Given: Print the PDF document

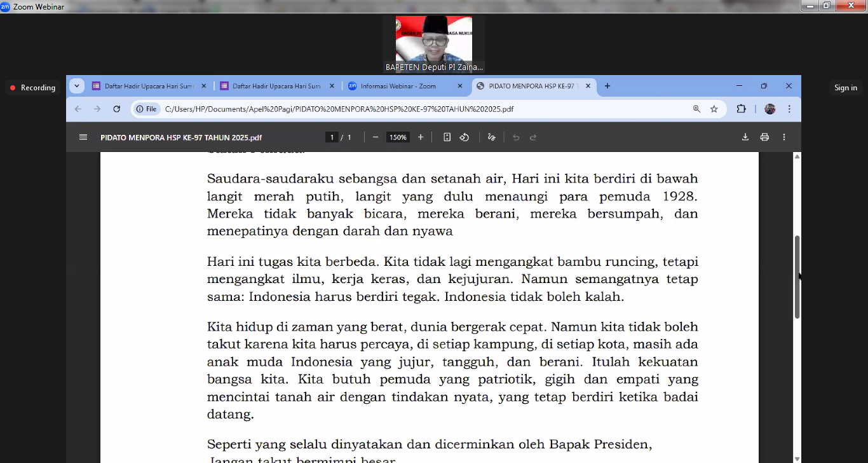Looking at the screenshot, I should [764, 137].
